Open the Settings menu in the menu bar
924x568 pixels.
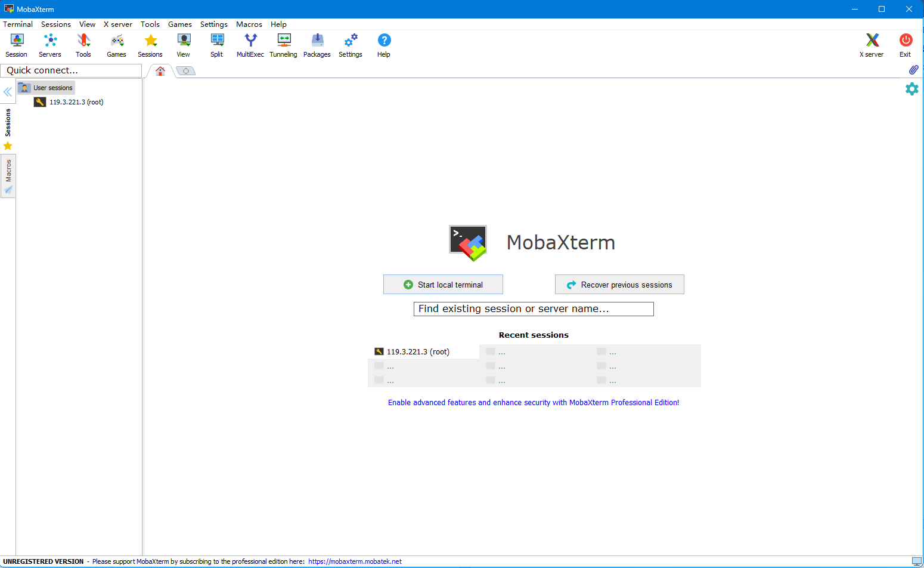(214, 24)
